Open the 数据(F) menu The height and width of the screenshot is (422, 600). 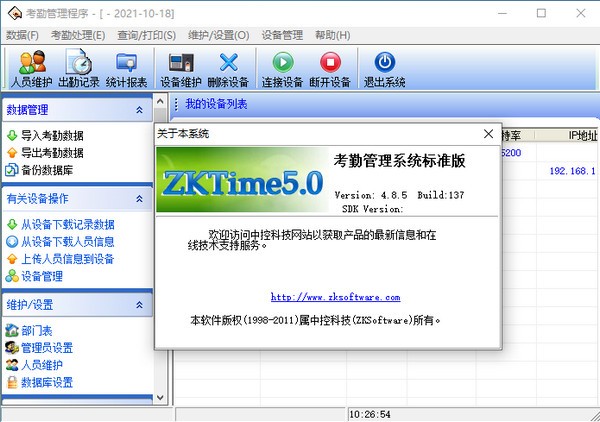click(22, 35)
